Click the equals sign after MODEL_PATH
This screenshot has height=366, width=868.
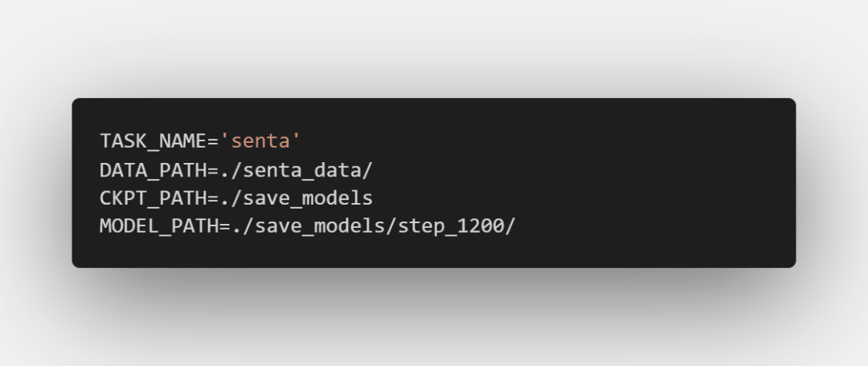point(225,226)
